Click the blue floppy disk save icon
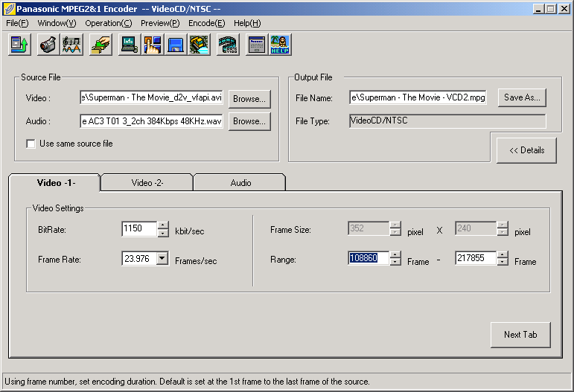The width and height of the screenshot is (574, 392). 176,45
